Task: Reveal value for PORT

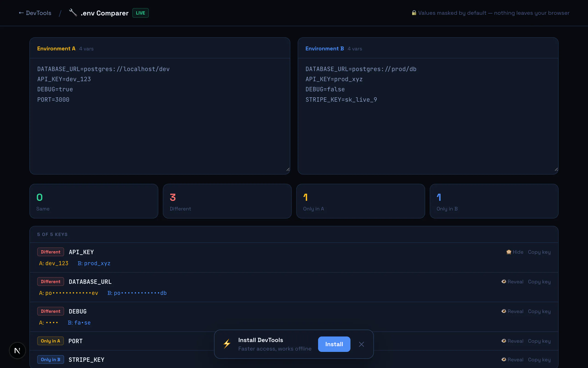Action: (x=512, y=341)
